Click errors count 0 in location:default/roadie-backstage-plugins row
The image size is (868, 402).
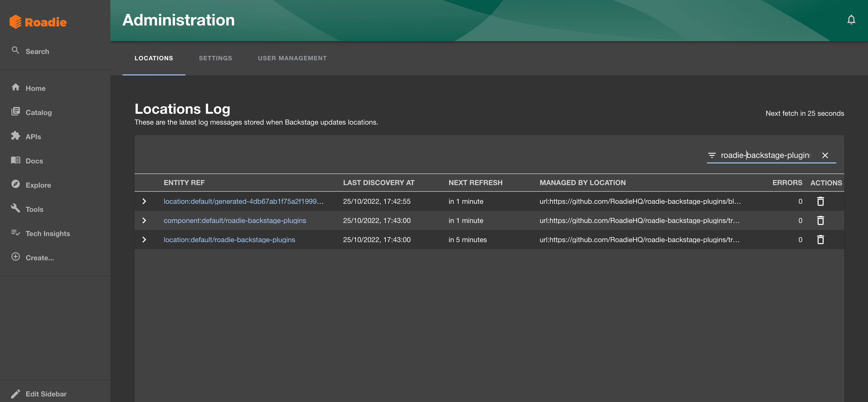[x=800, y=240]
